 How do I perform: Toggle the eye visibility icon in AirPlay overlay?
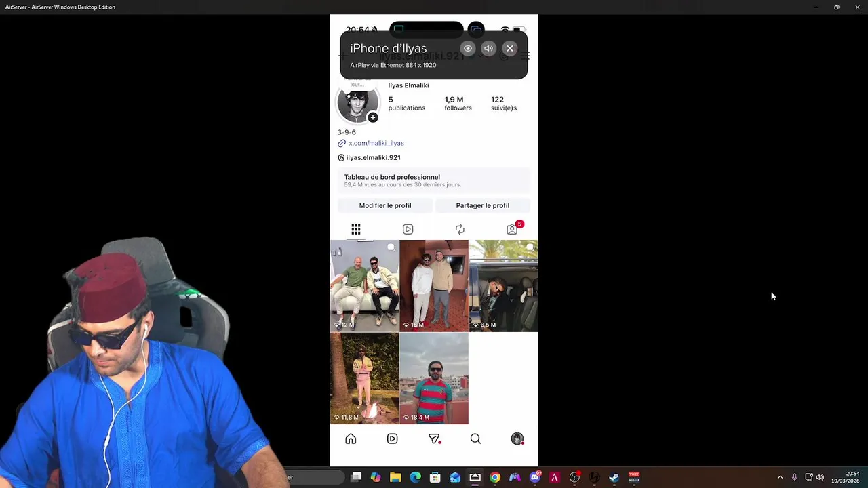467,49
